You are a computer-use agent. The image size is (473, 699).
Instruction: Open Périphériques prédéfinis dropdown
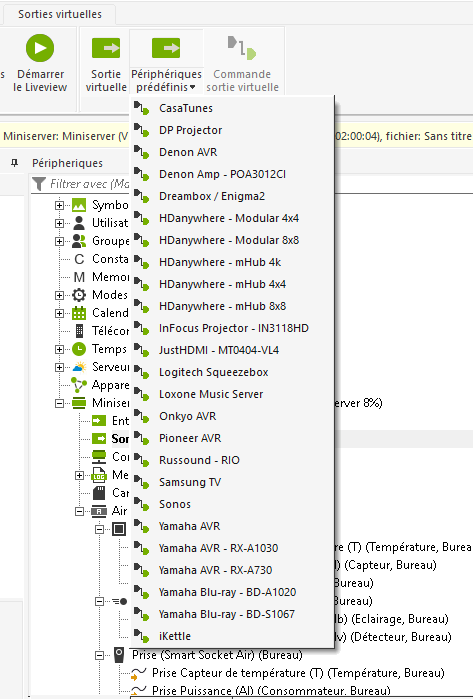tap(166, 62)
